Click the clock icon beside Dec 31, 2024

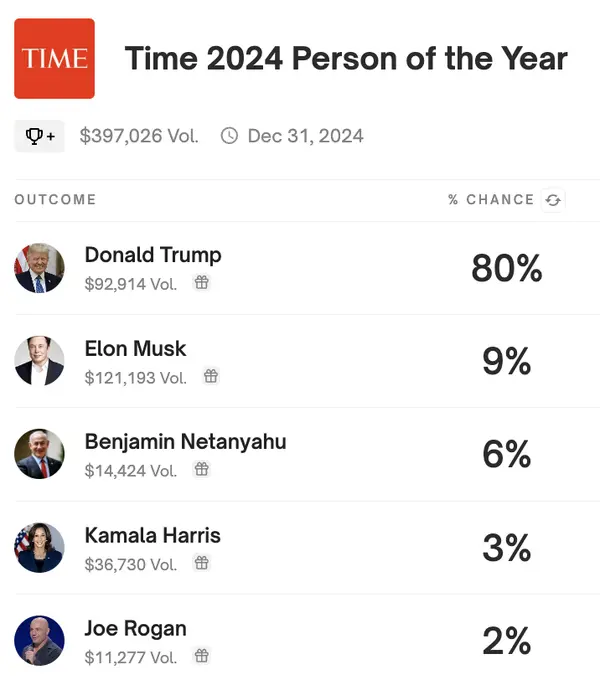229,136
